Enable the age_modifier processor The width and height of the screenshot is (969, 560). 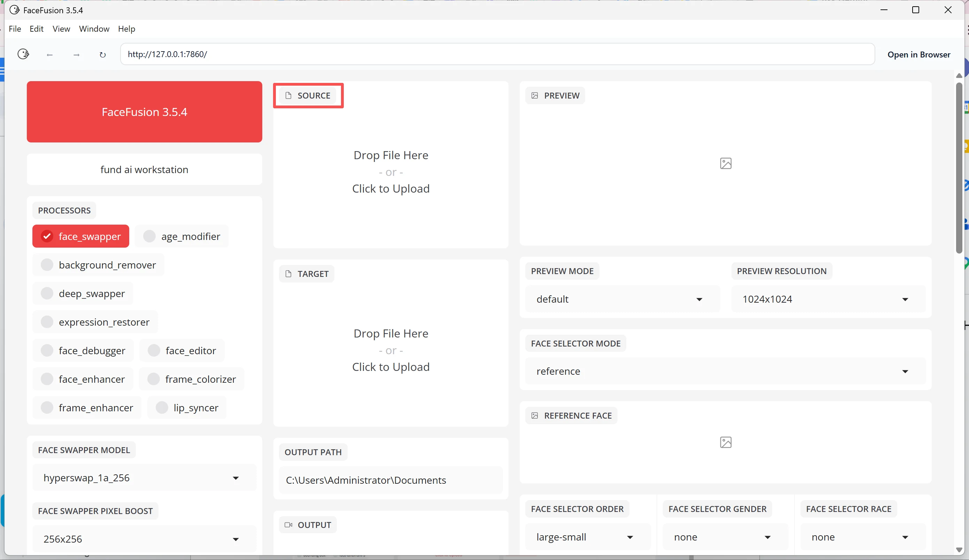click(182, 236)
